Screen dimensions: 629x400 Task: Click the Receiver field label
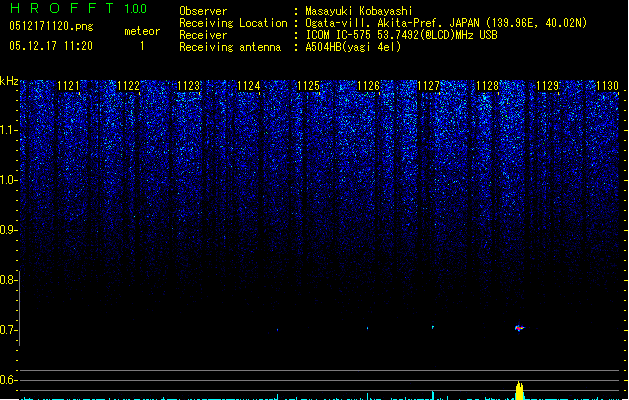pyautogui.click(x=203, y=35)
